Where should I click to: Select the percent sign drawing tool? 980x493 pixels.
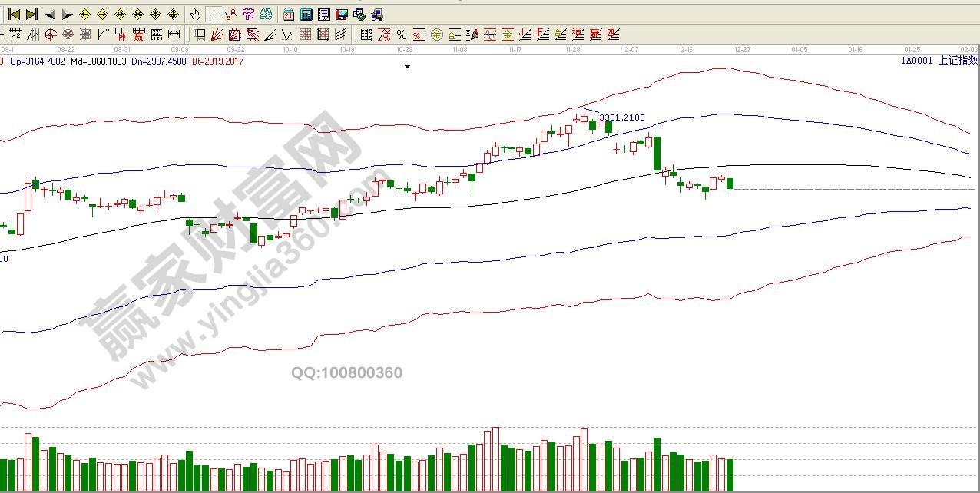pos(401,35)
